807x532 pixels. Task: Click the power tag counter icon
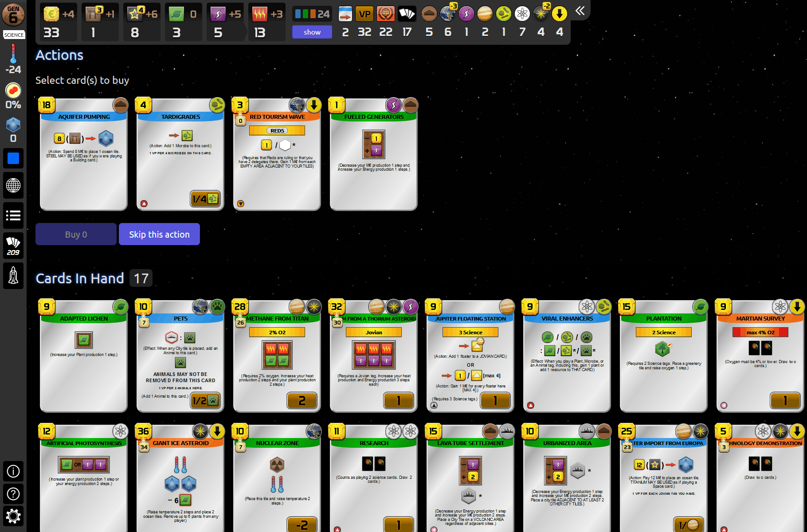tap(466, 14)
